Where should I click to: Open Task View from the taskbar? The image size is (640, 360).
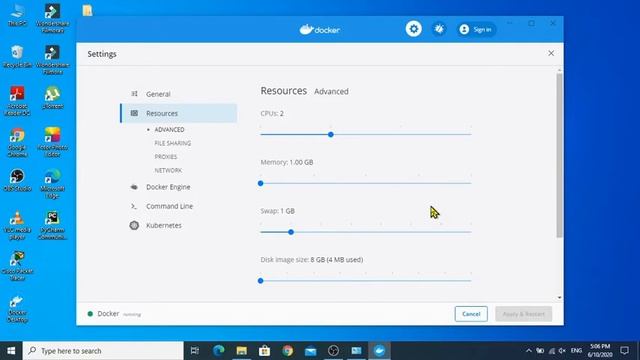click(195, 351)
